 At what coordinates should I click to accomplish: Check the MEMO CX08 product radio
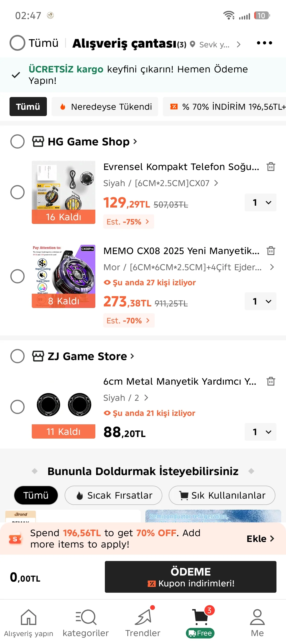point(17,276)
